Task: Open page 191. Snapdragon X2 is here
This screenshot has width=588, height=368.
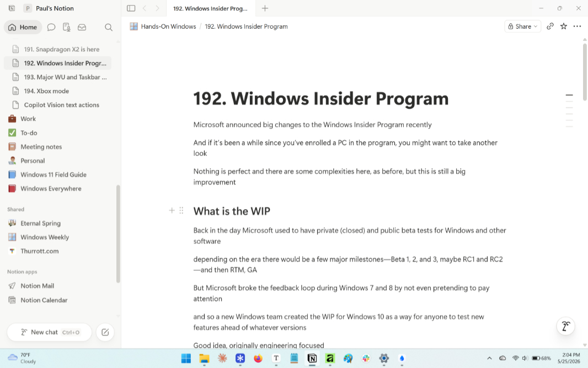Action: pos(58,49)
